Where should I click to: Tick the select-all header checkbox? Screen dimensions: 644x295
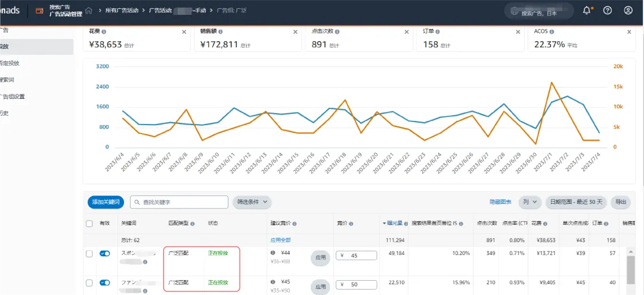click(x=89, y=223)
